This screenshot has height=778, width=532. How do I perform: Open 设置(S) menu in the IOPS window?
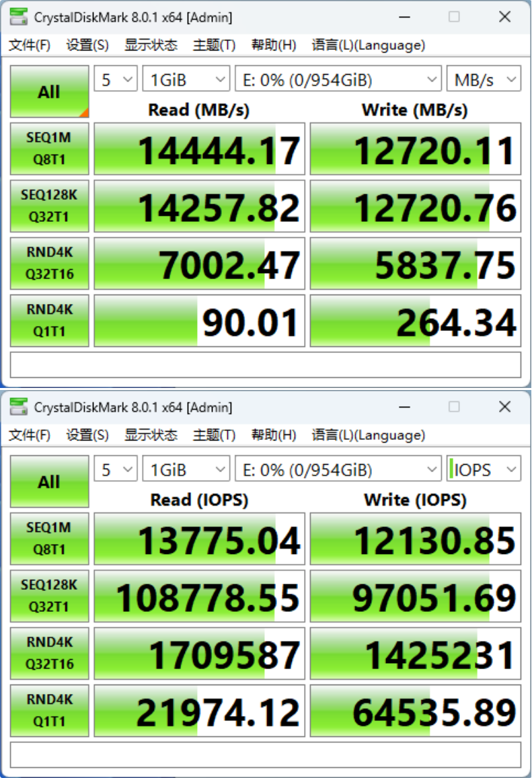[x=87, y=435]
